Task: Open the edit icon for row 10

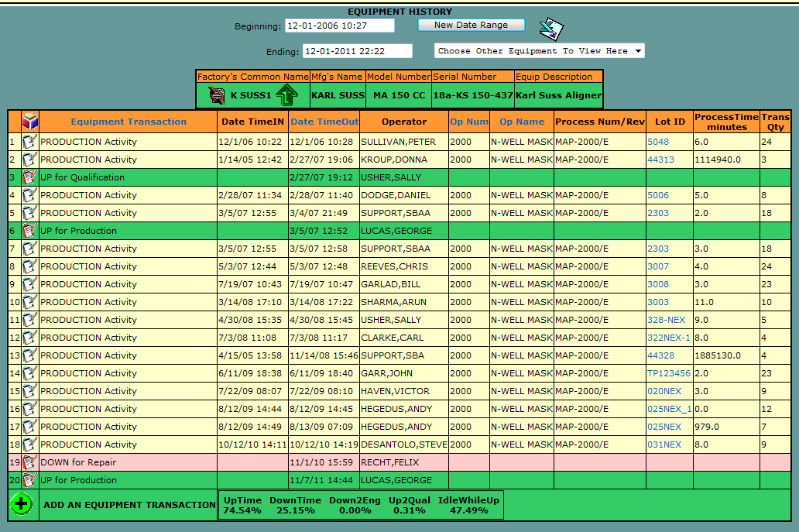Action: click(x=29, y=302)
